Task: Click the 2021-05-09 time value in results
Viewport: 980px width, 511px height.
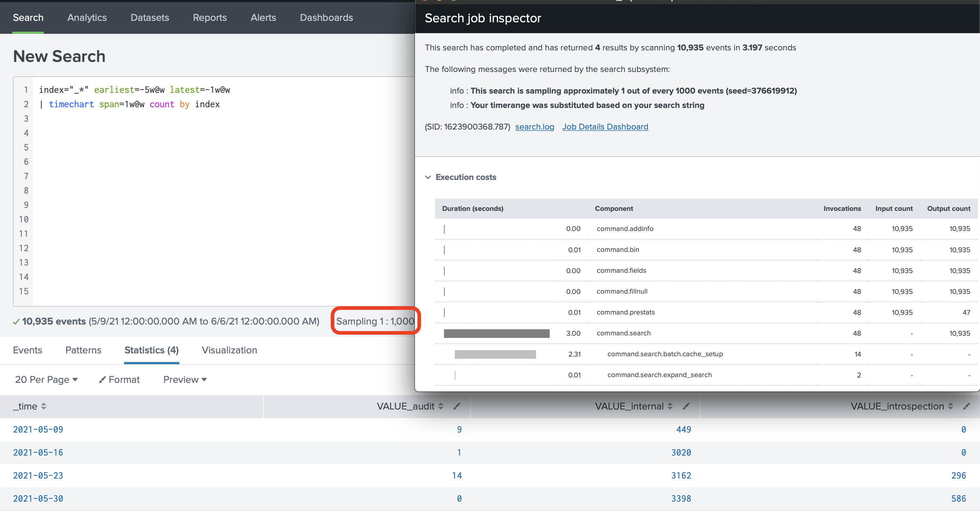Action: click(38, 429)
